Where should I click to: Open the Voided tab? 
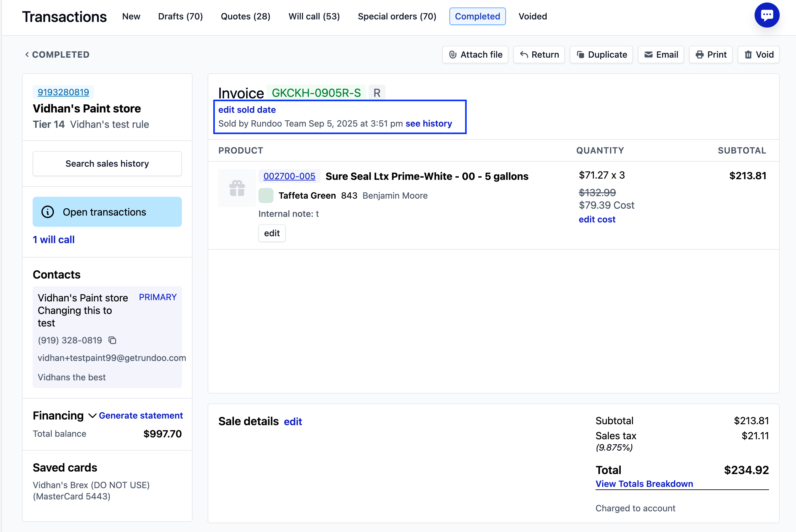pyautogui.click(x=532, y=16)
